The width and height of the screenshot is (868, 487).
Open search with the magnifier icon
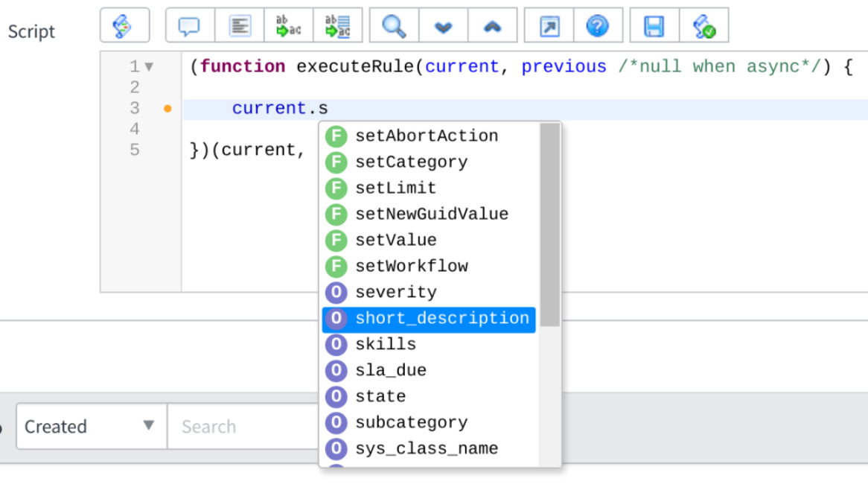tap(394, 25)
